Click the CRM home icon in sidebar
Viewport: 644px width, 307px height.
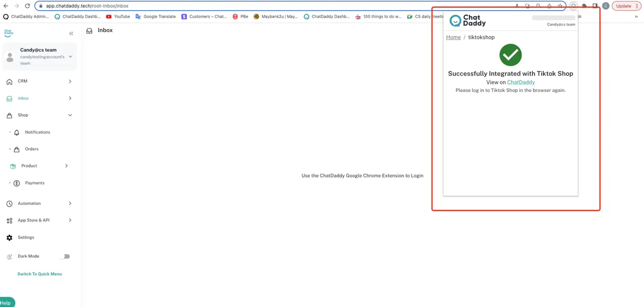pyautogui.click(x=9, y=82)
